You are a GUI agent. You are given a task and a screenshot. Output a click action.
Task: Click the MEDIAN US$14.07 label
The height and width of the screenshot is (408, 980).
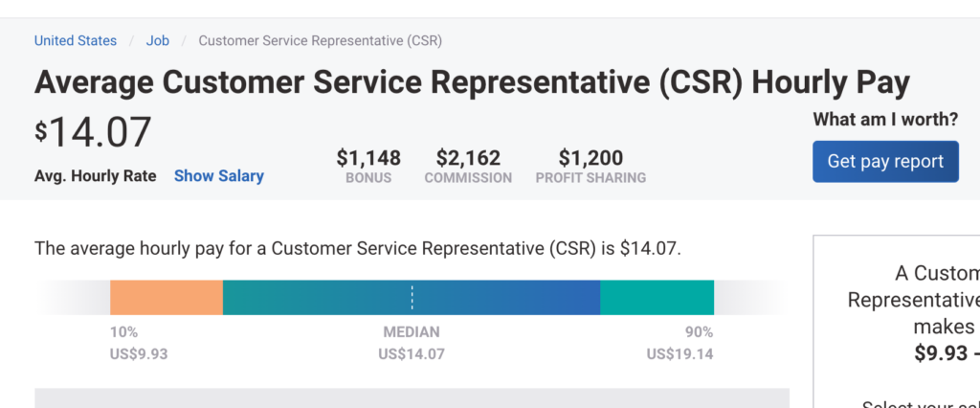coord(412,343)
